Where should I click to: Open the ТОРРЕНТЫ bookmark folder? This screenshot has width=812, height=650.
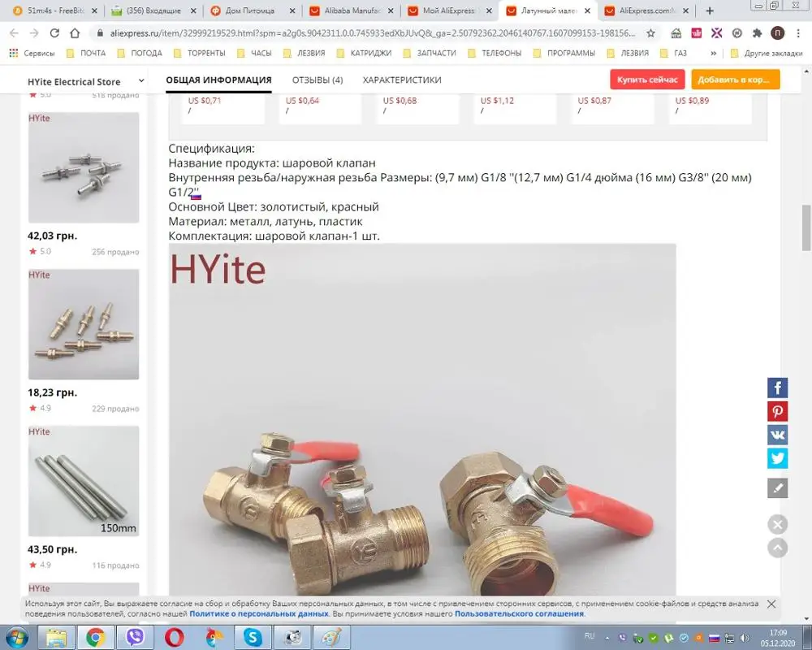(x=200, y=53)
